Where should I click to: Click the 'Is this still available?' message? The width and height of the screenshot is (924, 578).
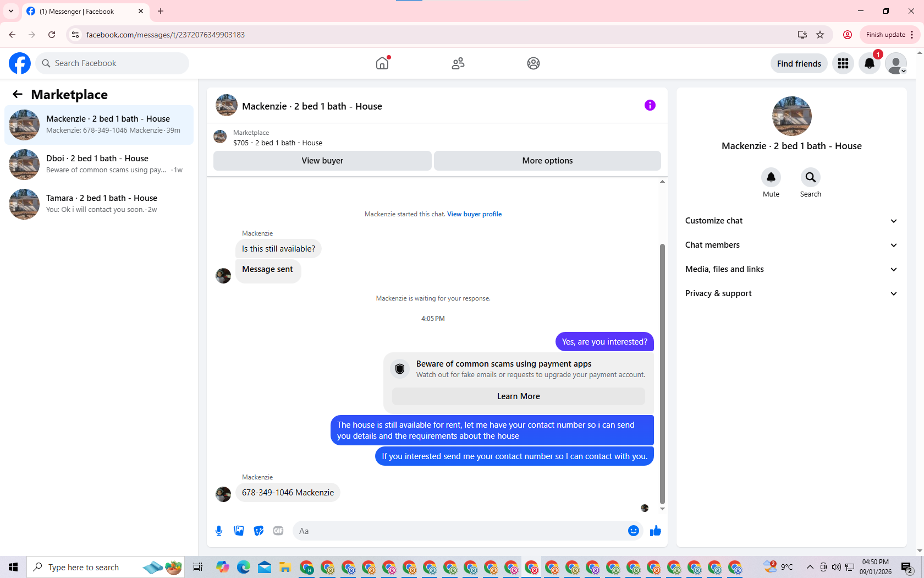tap(278, 249)
